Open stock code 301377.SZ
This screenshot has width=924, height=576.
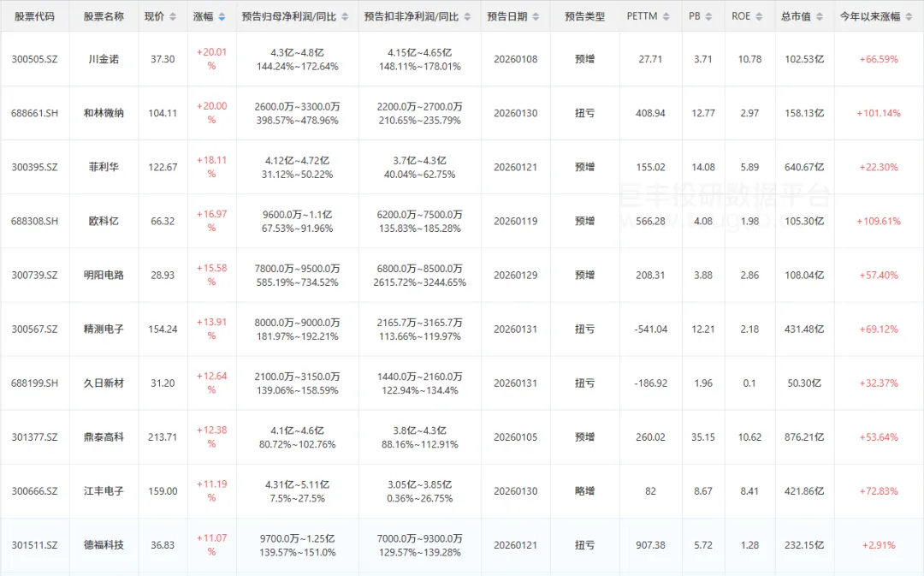(35, 437)
